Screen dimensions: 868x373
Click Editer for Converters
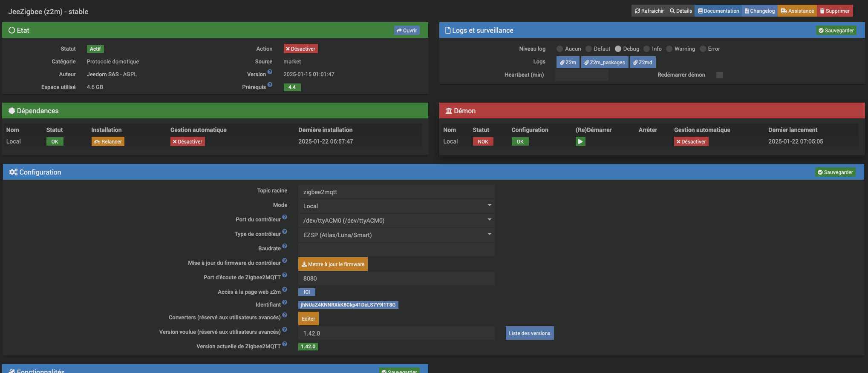pyautogui.click(x=309, y=318)
